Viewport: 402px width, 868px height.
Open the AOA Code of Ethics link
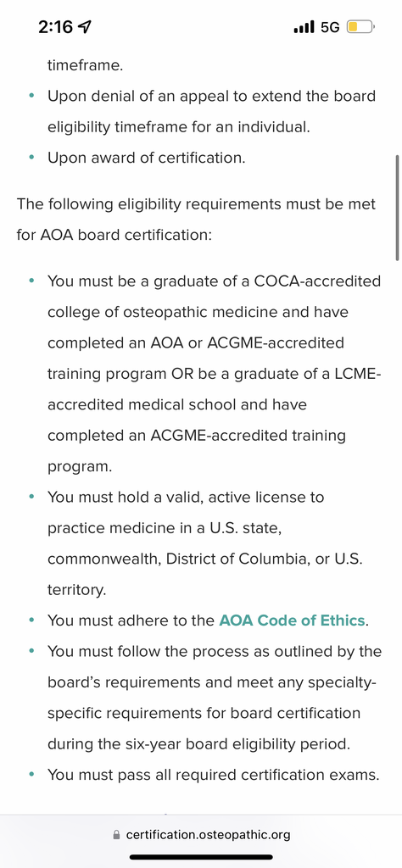point(292,620)
